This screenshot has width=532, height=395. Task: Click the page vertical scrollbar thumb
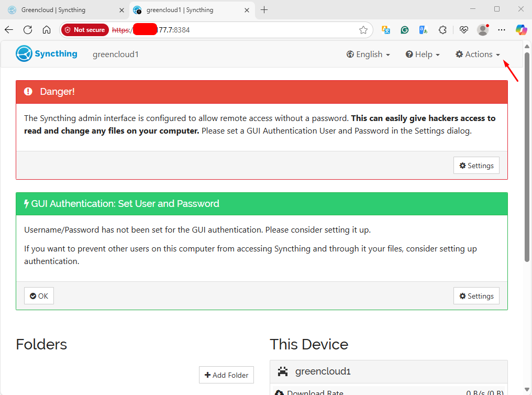(527, 157)
